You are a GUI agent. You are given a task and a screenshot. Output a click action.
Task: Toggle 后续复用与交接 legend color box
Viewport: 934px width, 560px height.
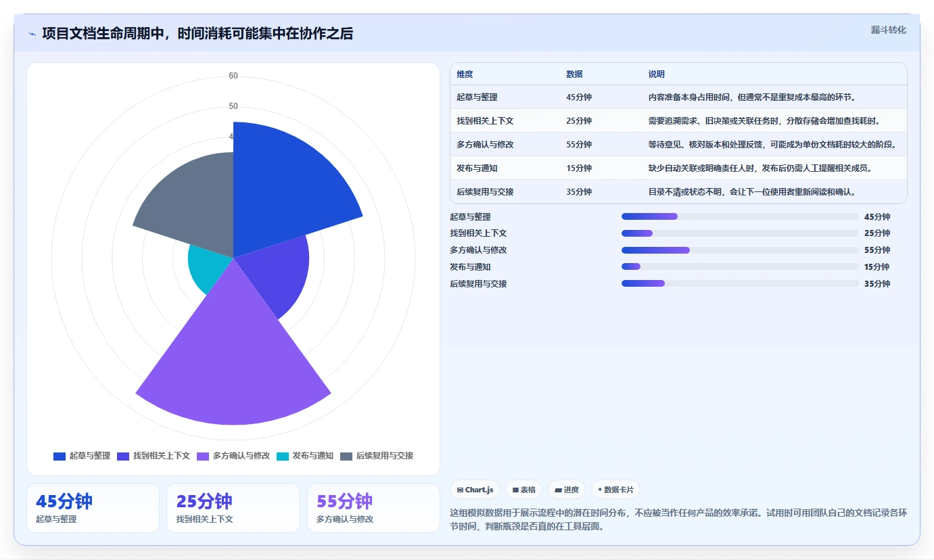coord(346,456)
